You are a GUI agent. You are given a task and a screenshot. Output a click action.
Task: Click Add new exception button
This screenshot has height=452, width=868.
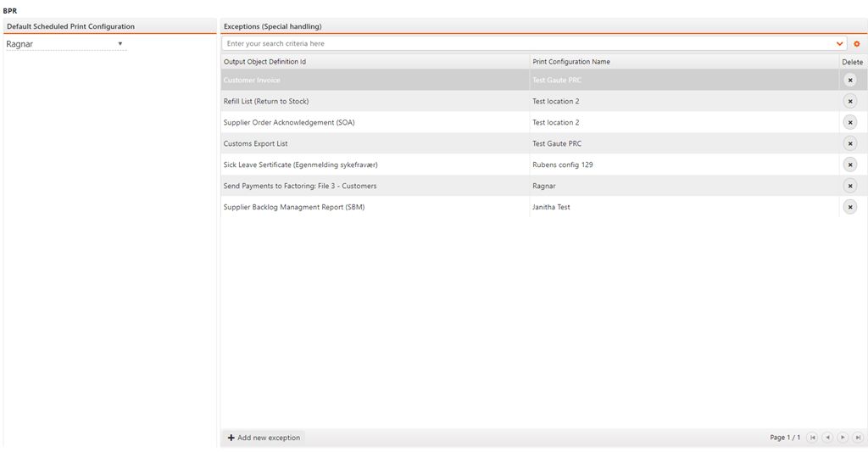(x=264, y=438)
